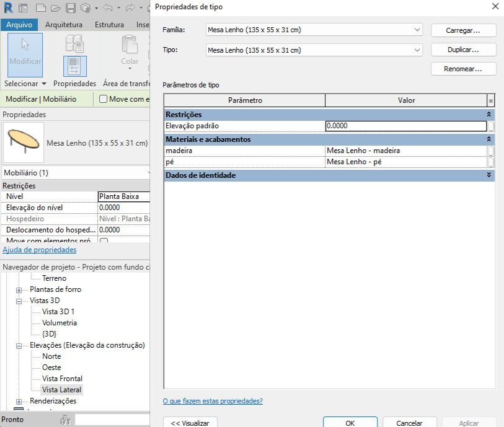
Task: Click the Revit application logo icon
Action: click(x=8, y=7)
